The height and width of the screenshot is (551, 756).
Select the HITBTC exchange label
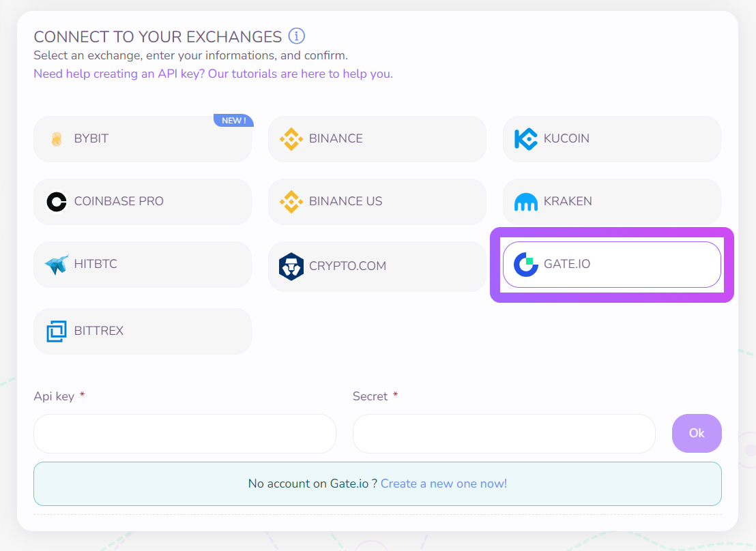(x=96, y=264)
